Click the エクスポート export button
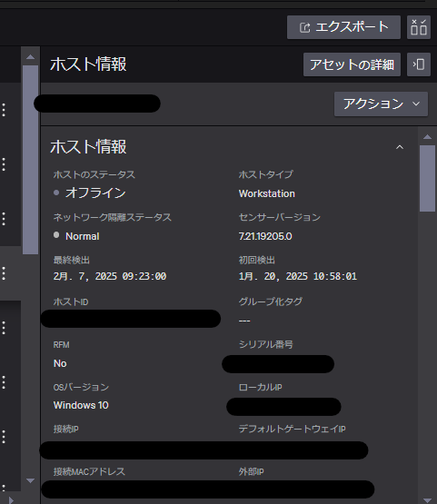This screenshot has width=437, height=504. [x=343, y=27]
